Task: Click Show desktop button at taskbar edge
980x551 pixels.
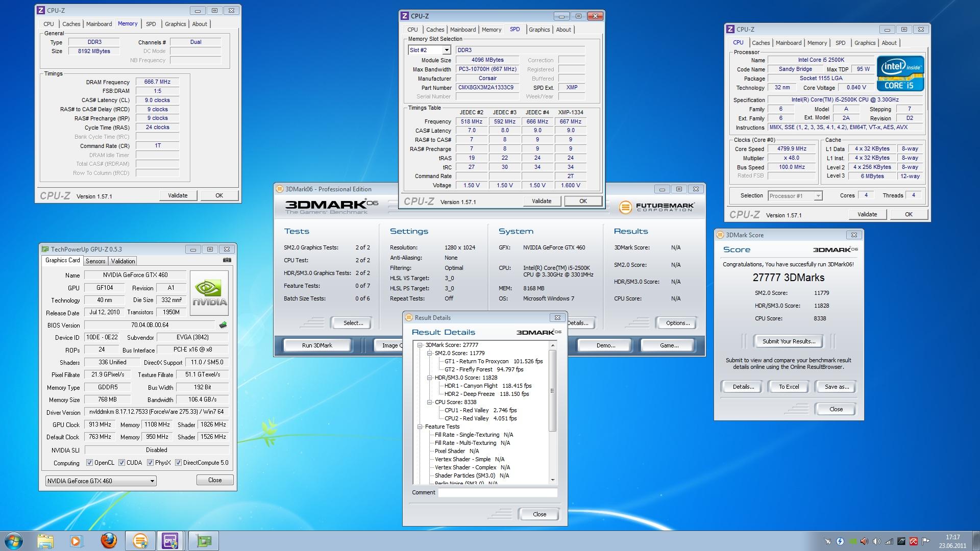Action: 976,541
